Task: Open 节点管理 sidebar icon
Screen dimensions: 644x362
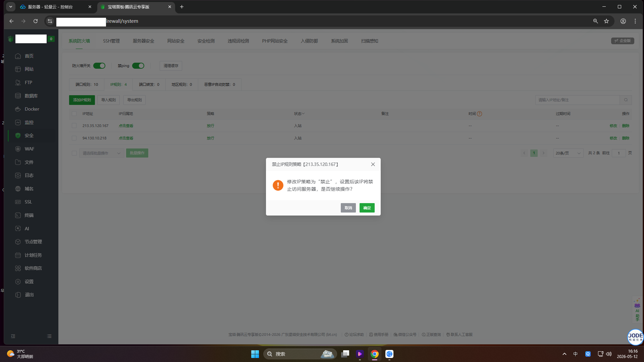Action: tap(18, 242)
